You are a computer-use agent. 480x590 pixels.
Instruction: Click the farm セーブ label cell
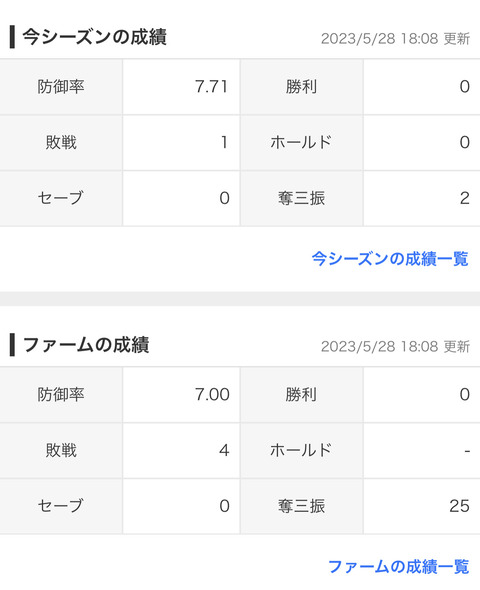[x=61, y=506]
